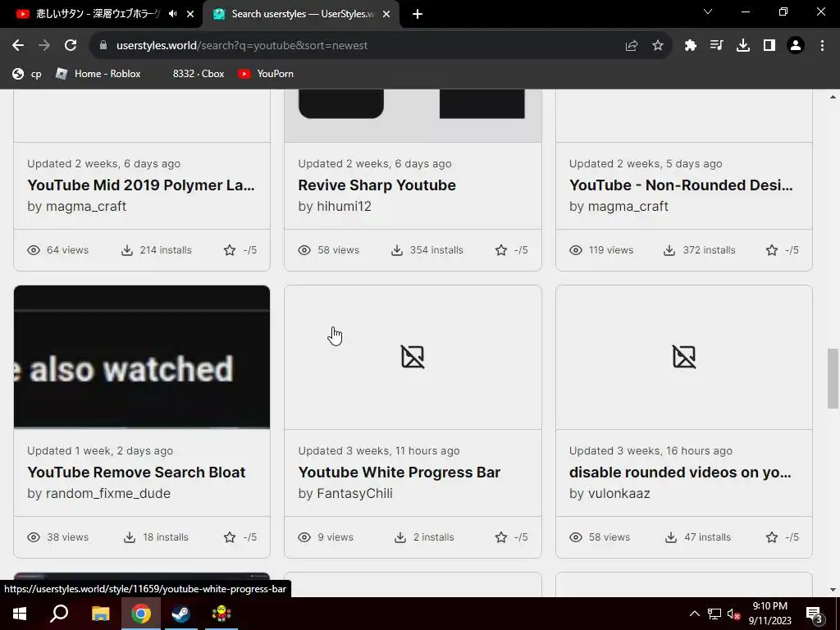Click the 'by hihumi12' author text
Viewport: 840px width, 630px height.
pyautogui.click(x=335, y=206)
